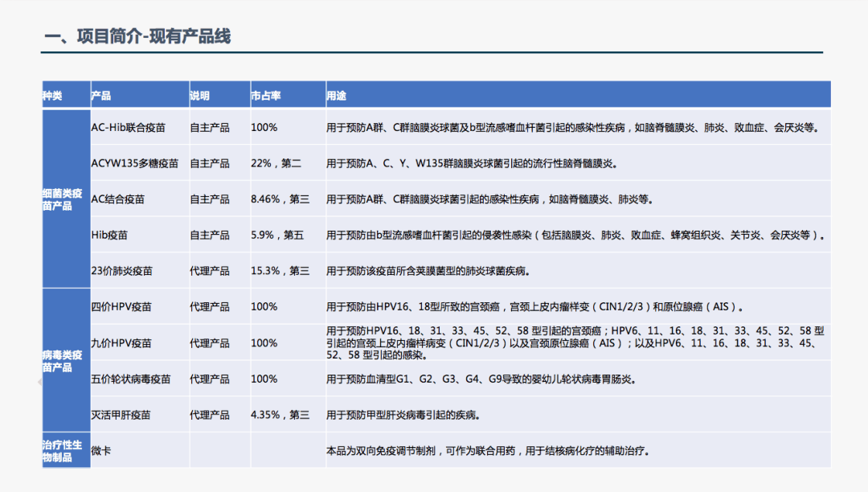Select the 五价轮状病毒疫苗 product cell

pyautogui.click(x=131, y=379)
